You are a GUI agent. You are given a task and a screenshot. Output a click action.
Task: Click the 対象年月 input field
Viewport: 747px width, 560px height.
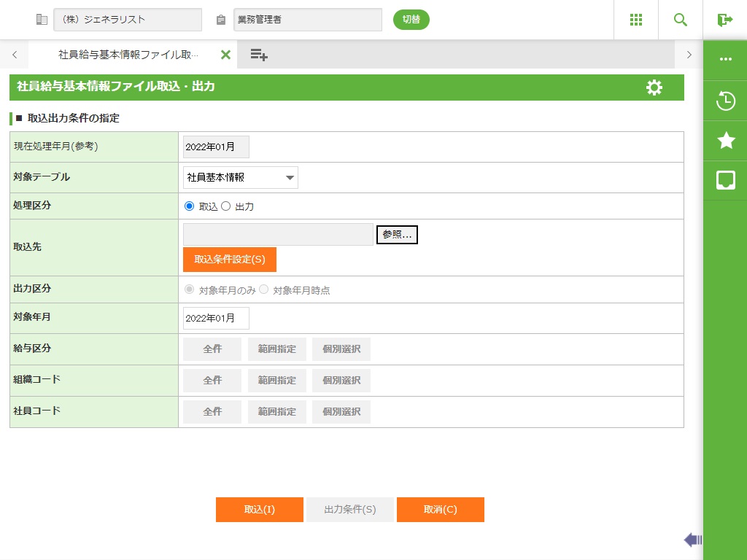click(x=216, y=318)
